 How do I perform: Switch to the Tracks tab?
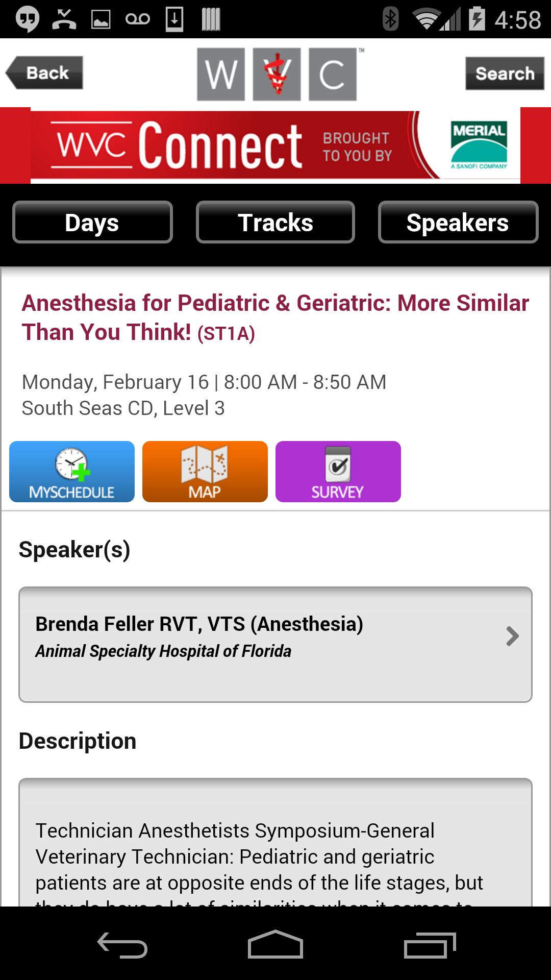pyautogui.click(x=275, y=223)
